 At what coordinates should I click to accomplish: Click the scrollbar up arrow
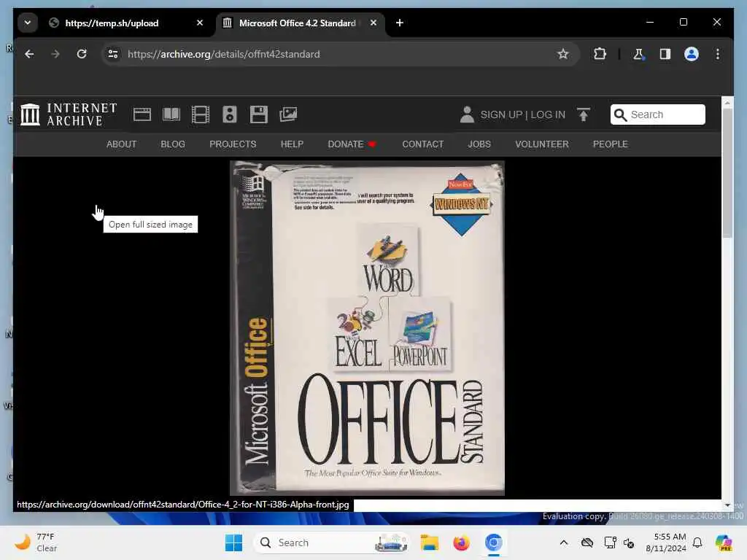point(727,102)
